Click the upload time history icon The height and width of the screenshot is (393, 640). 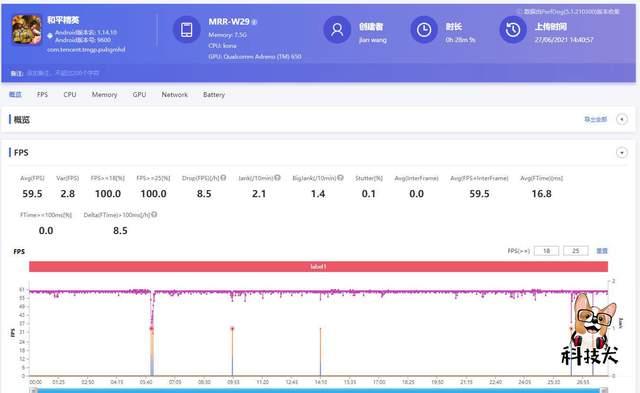(x=513, y=30)
